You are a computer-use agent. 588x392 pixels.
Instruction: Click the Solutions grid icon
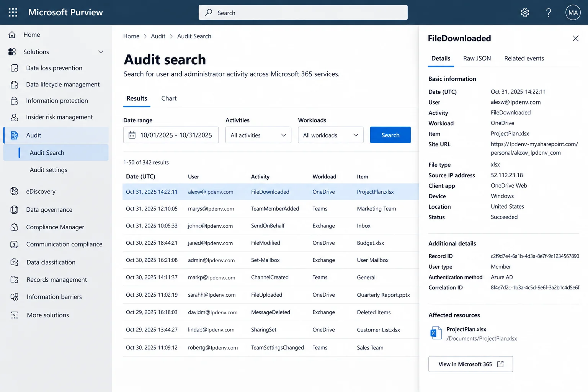coord(12,52)
